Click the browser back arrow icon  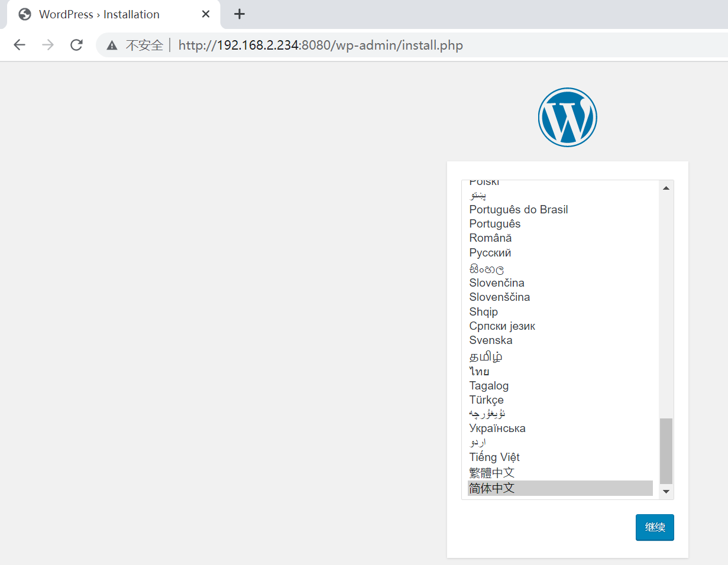(x=20, y=45)
